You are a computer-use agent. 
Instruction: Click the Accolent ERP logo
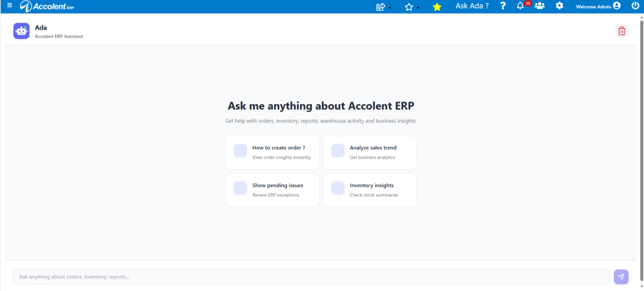[47, 6]
